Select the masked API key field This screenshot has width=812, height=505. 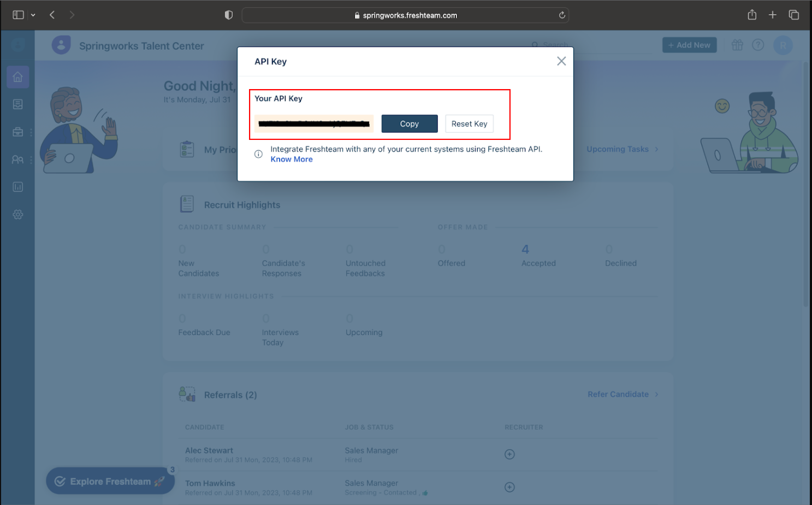(314, 124)
